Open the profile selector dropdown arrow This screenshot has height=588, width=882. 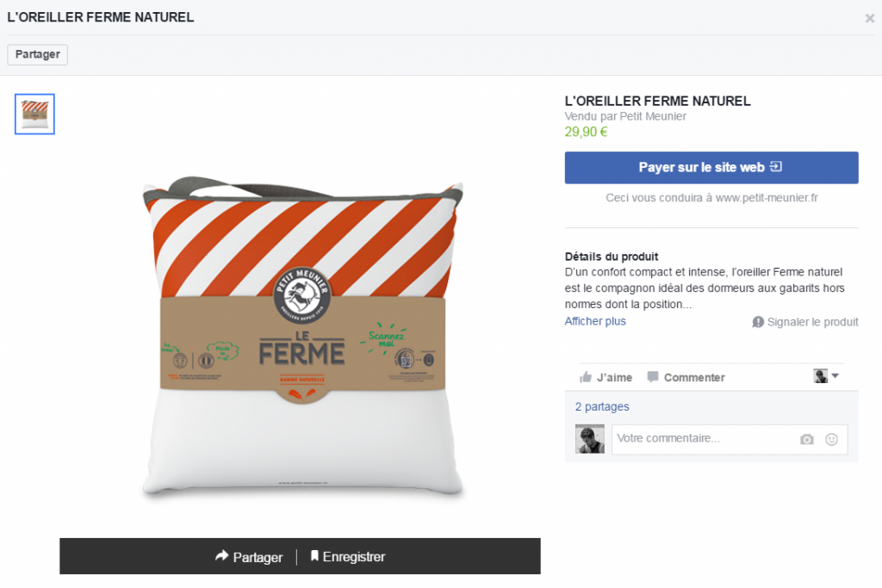pyautogui.click(x=835, y=376)
